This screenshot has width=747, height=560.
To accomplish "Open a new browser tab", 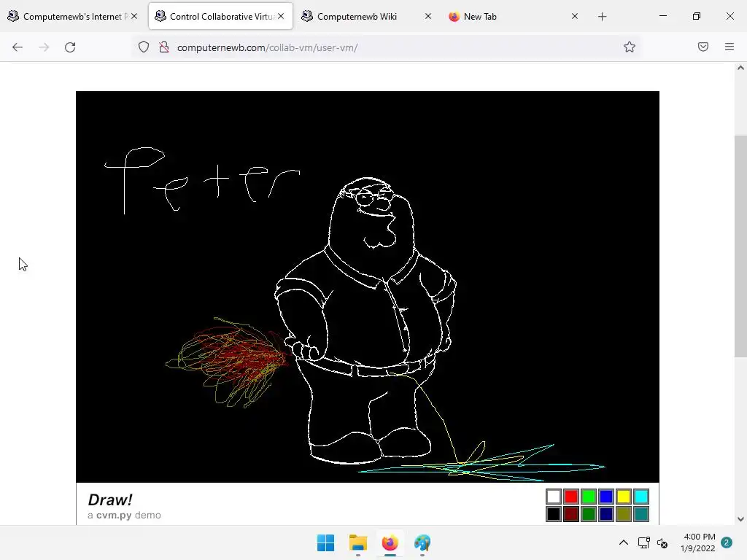I will coord(602,17).
